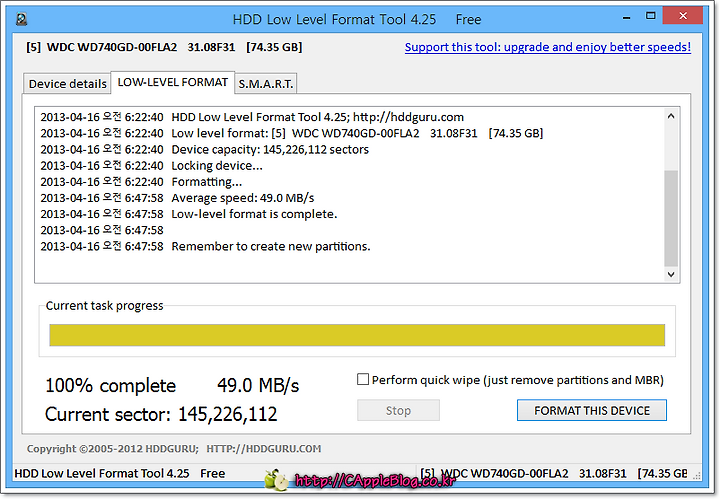The width and height of the screenshot is (720, 499).
Task: Click the 'Average speed: 49.0 MB/s' log line
Action: (242, 198)
